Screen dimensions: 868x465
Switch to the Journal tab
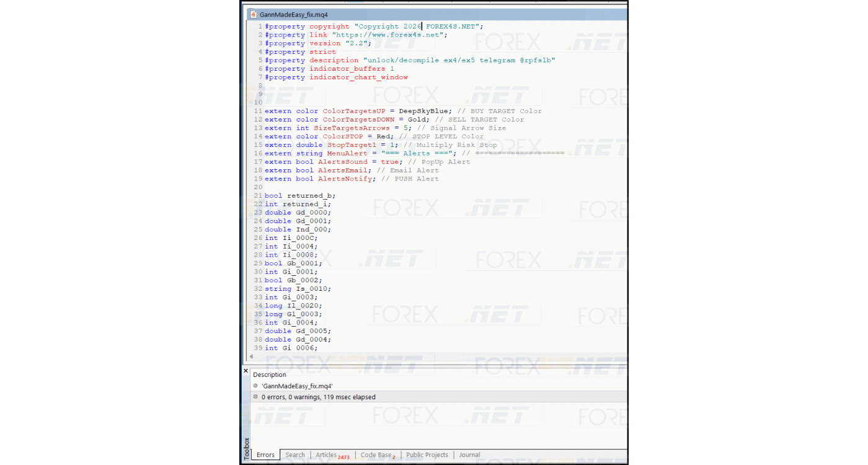pyautogui.click(x=469, y=455)
